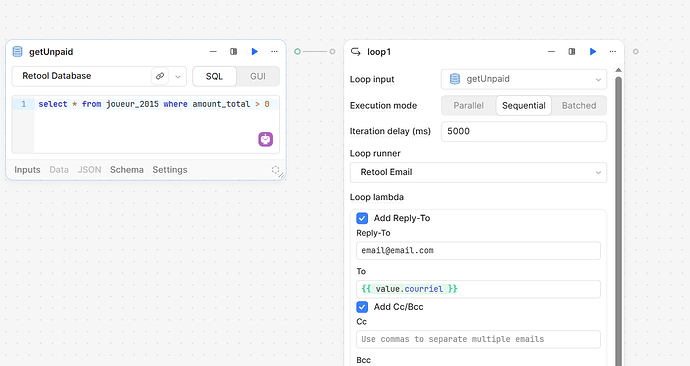690x366 pixels.
Task: Click the Loop lambda label
Action: (x=377, y=197)
